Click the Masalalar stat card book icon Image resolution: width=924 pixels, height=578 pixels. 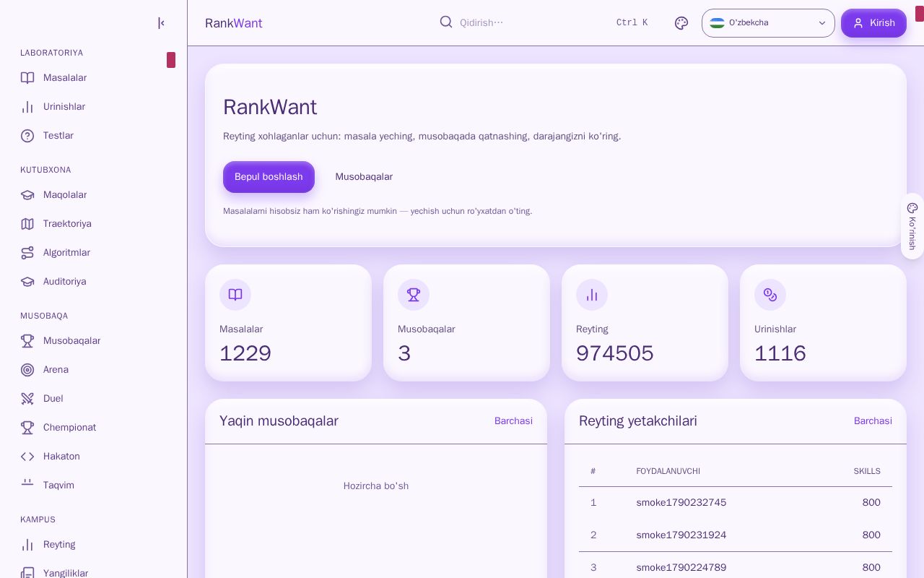point(235,295)
